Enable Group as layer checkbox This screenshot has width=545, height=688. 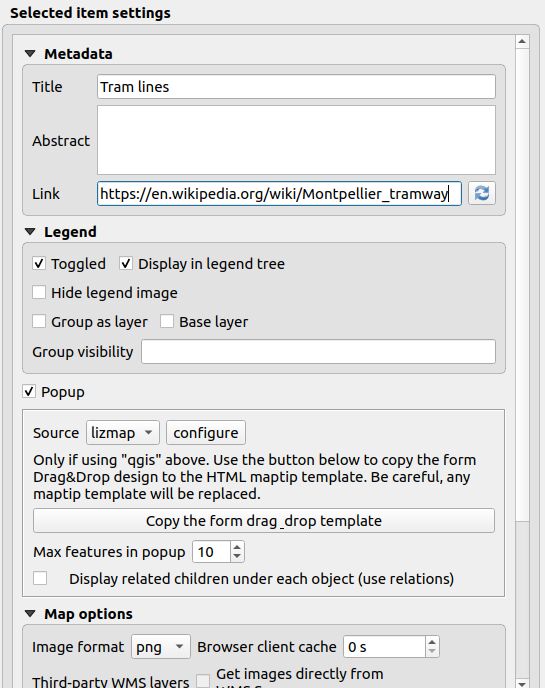(x=39, y=321)
